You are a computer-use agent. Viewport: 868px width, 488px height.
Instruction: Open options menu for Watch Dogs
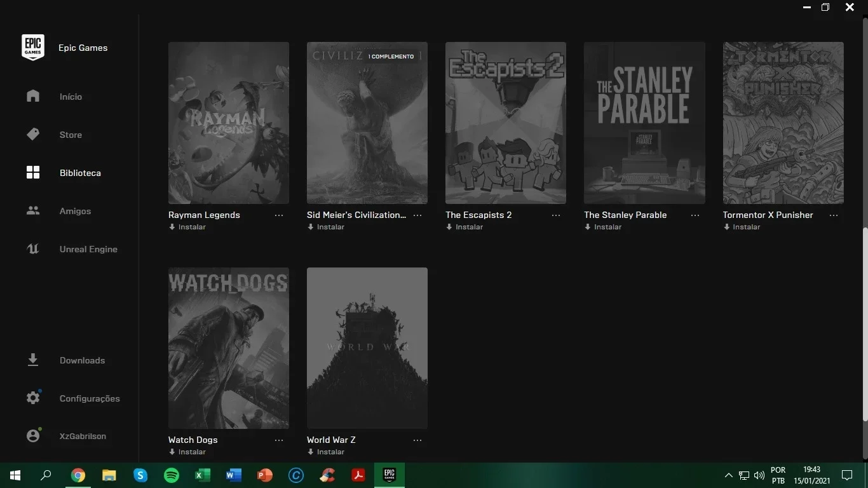[279, 440]
